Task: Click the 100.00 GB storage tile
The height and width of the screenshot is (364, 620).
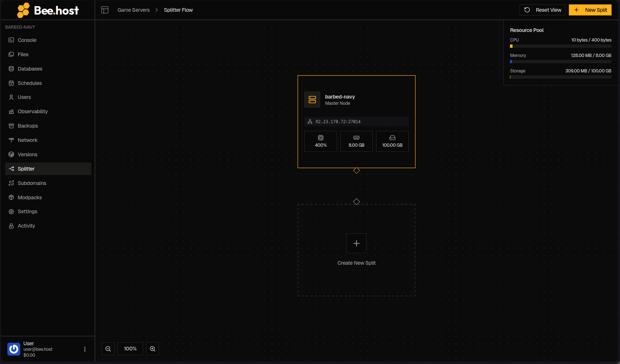Action: pyautogui.click(x=392, y=141)
